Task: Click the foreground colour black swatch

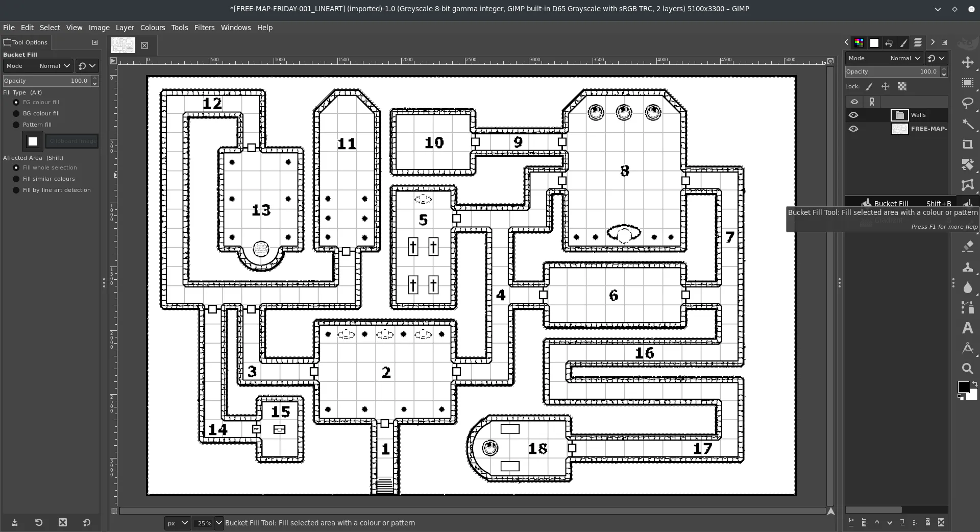Action: (963, 387)
